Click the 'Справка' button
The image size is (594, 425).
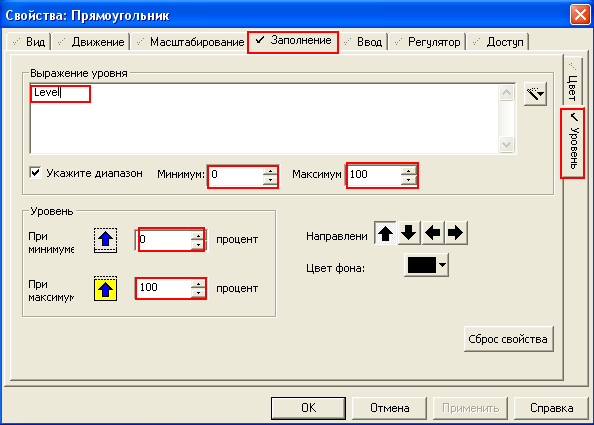[551, 408]
